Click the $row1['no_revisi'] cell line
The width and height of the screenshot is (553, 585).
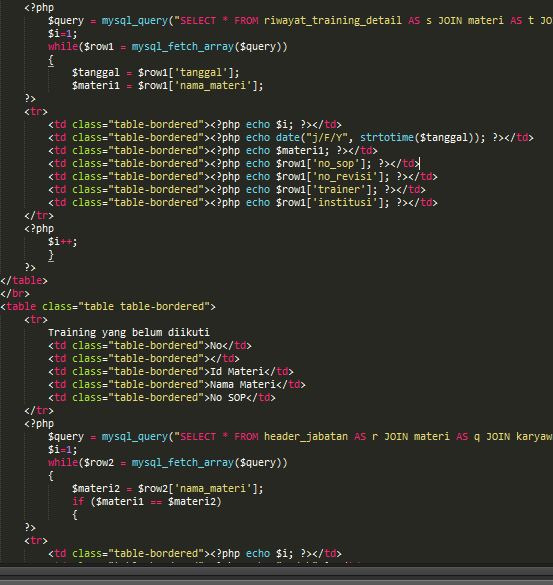point(243,176)
